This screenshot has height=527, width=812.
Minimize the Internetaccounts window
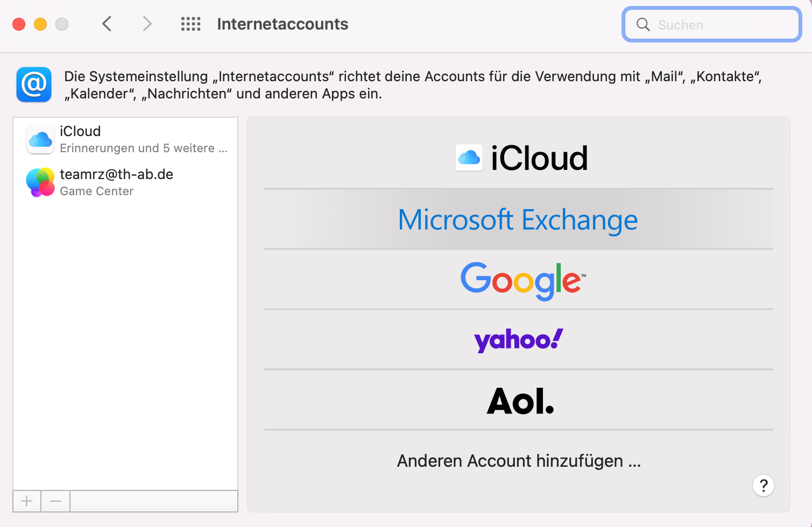coord(40,24)
